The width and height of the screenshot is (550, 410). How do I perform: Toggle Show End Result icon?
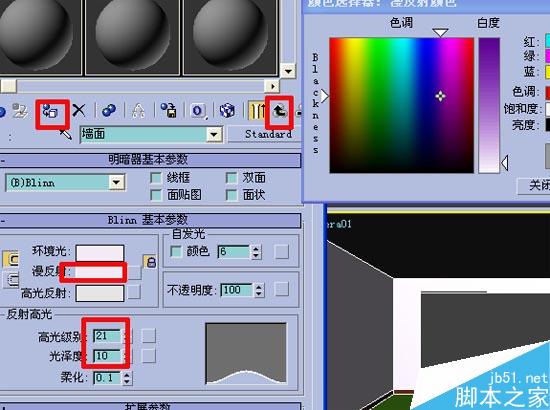pos(257,111)
